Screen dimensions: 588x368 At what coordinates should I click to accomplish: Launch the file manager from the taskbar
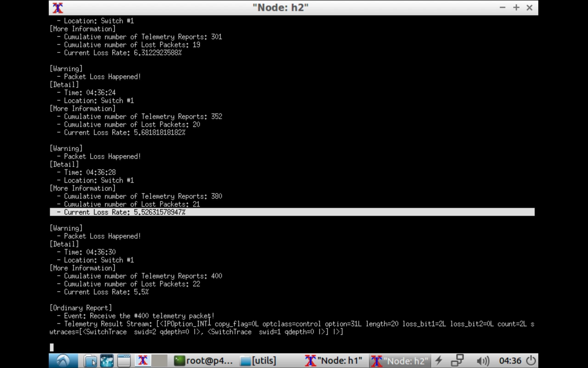tap(90, 361)
